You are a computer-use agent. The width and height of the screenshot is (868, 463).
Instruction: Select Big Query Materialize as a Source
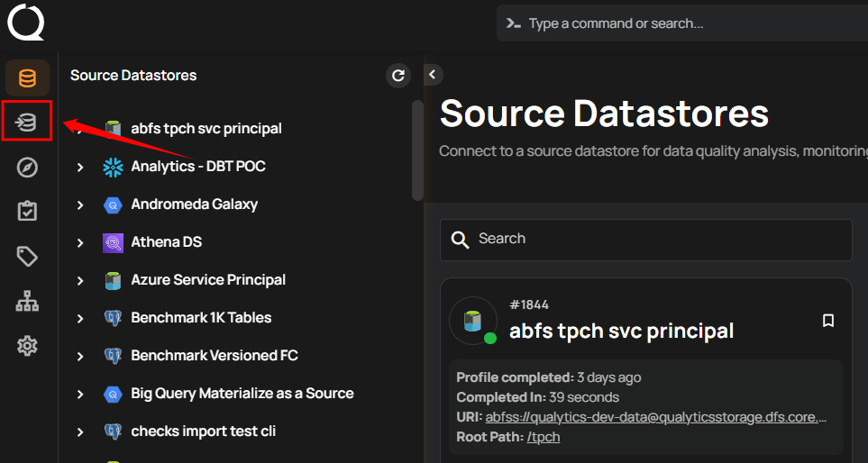pos(242,394)
